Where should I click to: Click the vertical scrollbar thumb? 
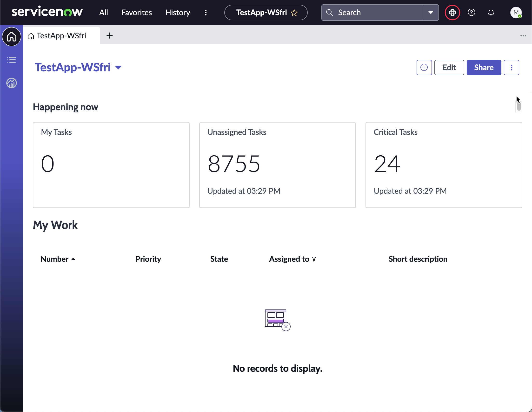point(519,106)
